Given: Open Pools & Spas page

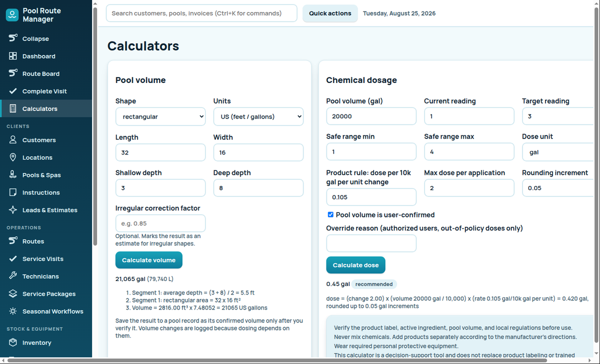Looking at the screenshot, I should [46, 175].
